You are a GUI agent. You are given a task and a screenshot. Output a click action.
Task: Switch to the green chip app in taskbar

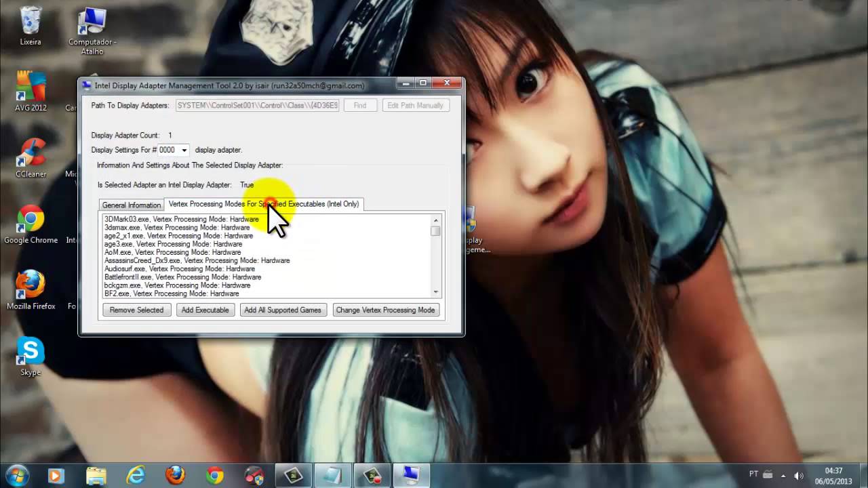click(294, 476)
